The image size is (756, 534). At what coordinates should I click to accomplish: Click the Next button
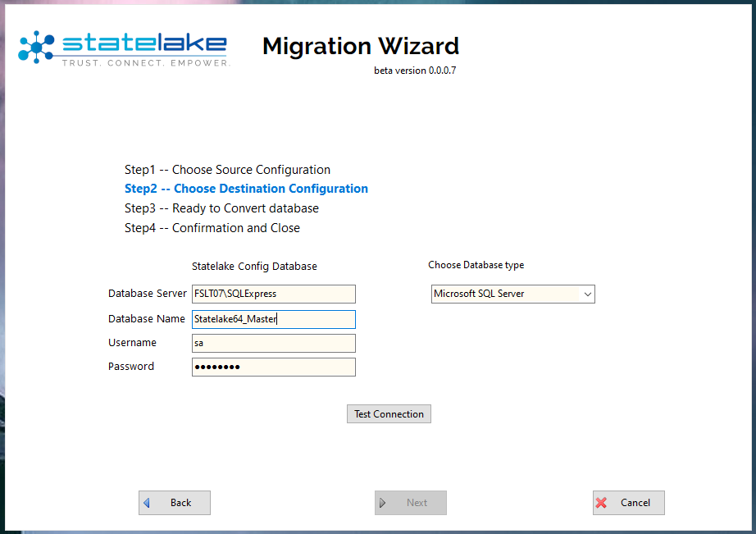tap(411, 503)
